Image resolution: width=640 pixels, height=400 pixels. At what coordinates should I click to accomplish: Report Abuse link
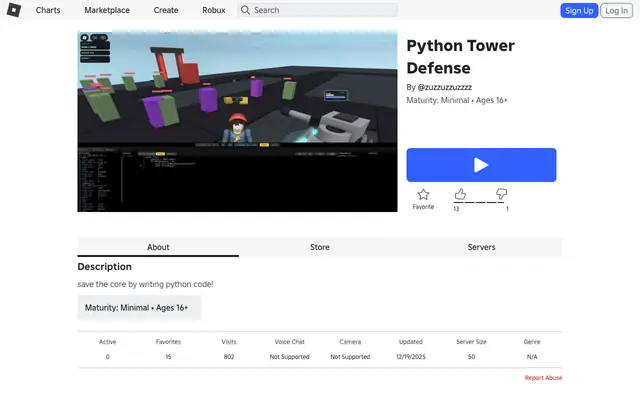(x=543, y=378)
